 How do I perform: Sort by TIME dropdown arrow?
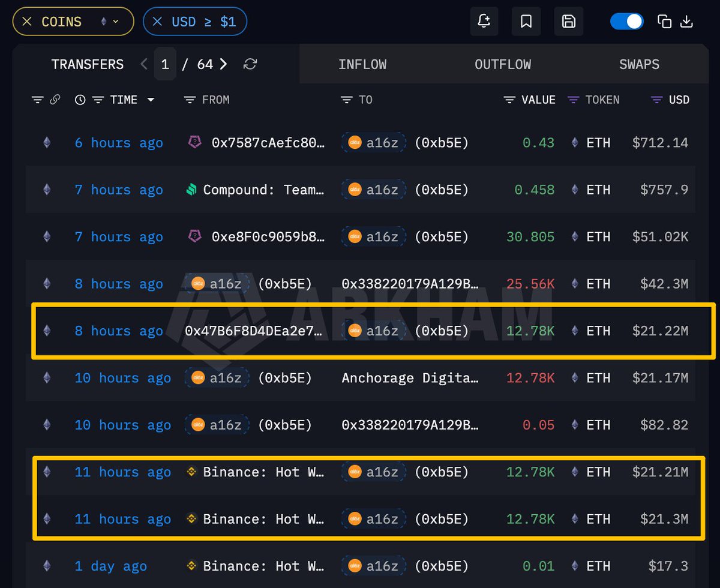(151, 100)
